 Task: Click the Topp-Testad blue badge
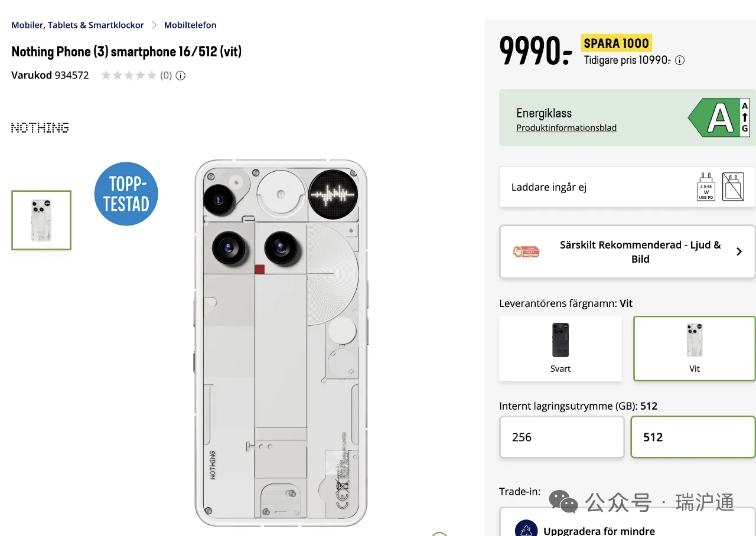[126, 194]
